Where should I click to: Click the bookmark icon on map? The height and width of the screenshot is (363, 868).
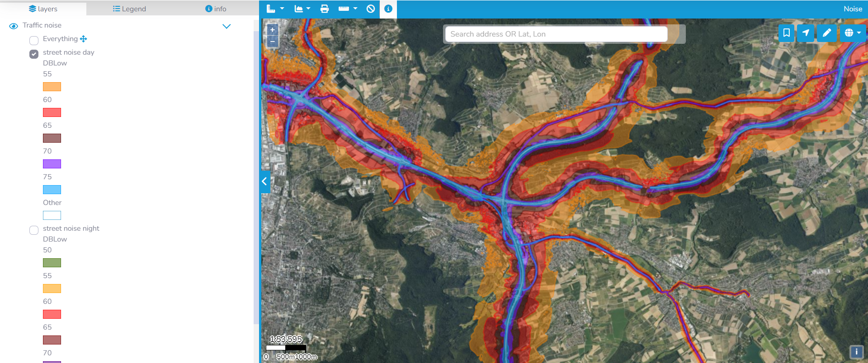coord(786,33)
